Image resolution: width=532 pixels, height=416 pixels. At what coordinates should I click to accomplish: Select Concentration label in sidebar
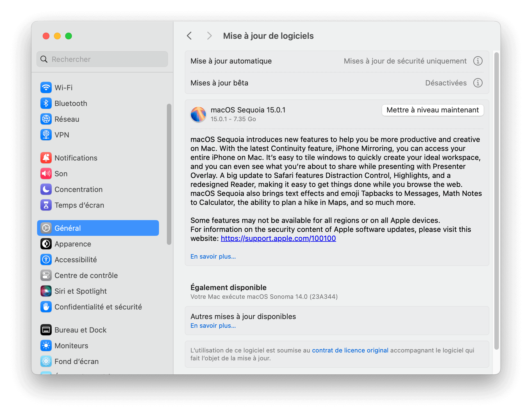coord(79,189)
